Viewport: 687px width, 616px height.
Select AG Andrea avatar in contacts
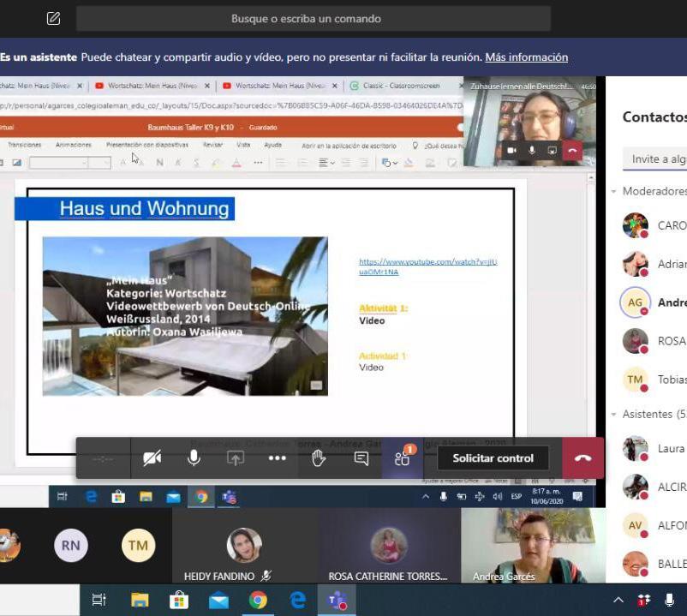635,302
